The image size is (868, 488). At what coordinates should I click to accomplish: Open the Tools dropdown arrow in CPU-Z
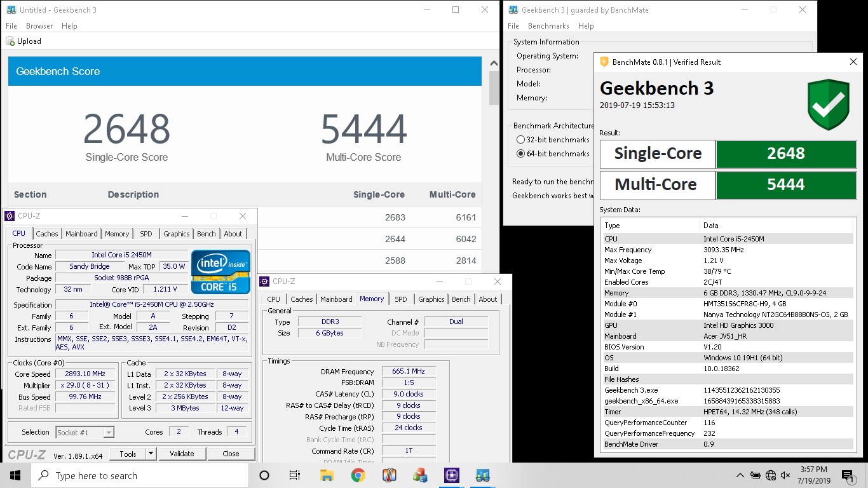[x=151, y=454]
